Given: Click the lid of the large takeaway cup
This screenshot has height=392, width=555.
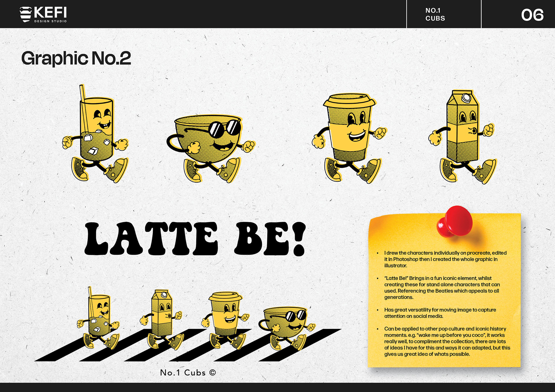Looking at the screenshot, I should tap(349, 101).
